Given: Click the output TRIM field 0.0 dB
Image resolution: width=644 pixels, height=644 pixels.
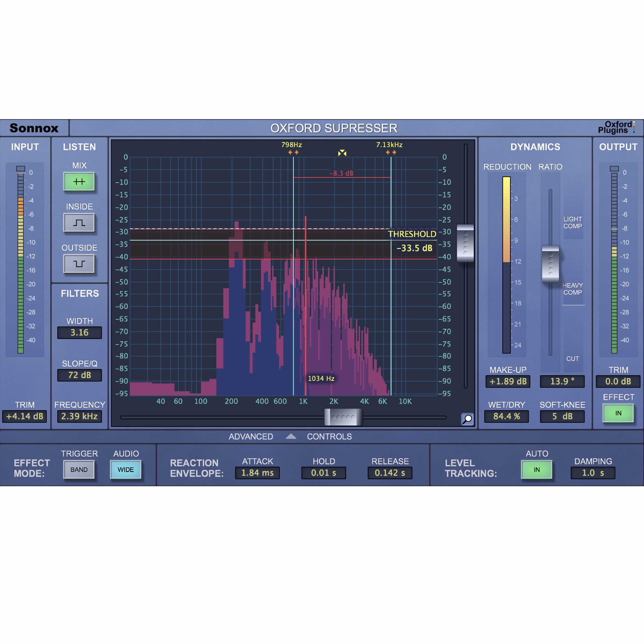Looking at the screenshot, I should (618, 381).
